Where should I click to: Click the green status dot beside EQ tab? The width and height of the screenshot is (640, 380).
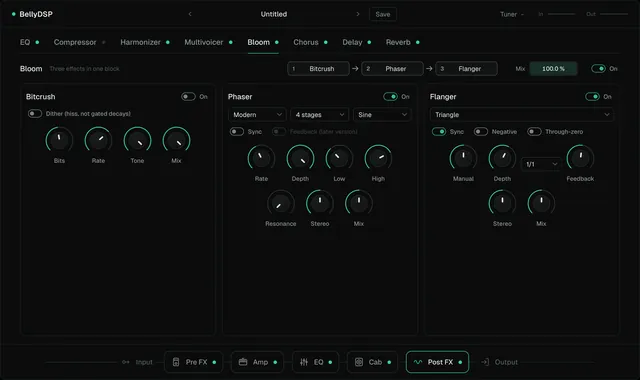coord(37,42)
